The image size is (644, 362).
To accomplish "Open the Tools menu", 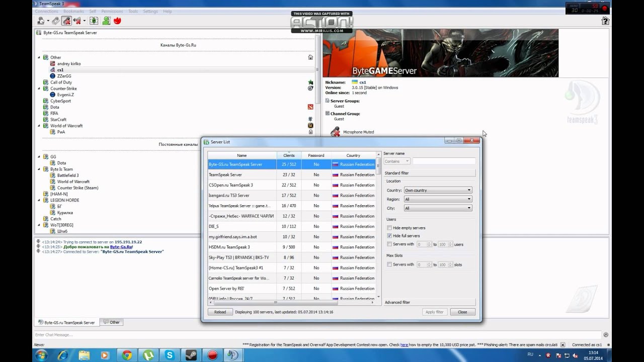I will click(x=133, y=11).
